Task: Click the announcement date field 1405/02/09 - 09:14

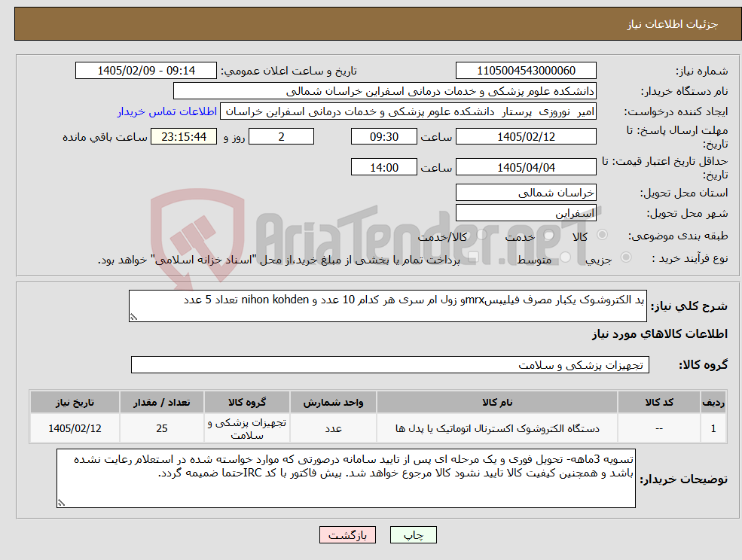Action: click(x=145, y=71)
